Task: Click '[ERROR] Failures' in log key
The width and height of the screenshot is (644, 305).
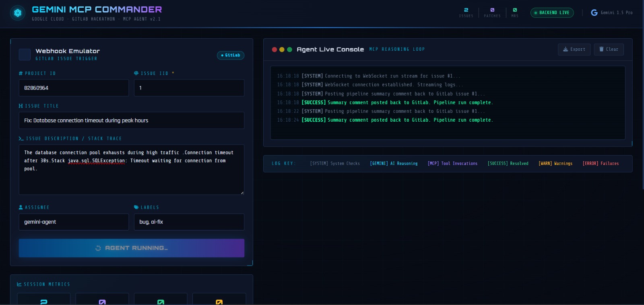Action: [601, 164]
